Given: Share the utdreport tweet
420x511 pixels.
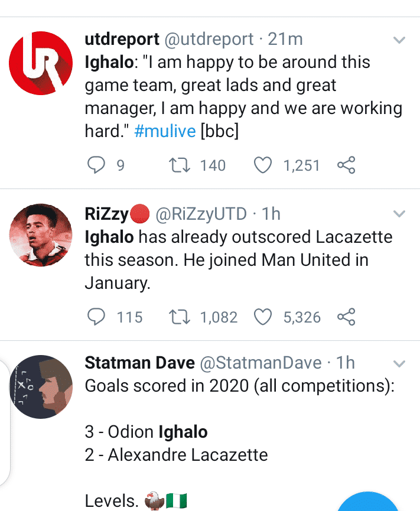Looking at the screenshot, I should 346,166.
